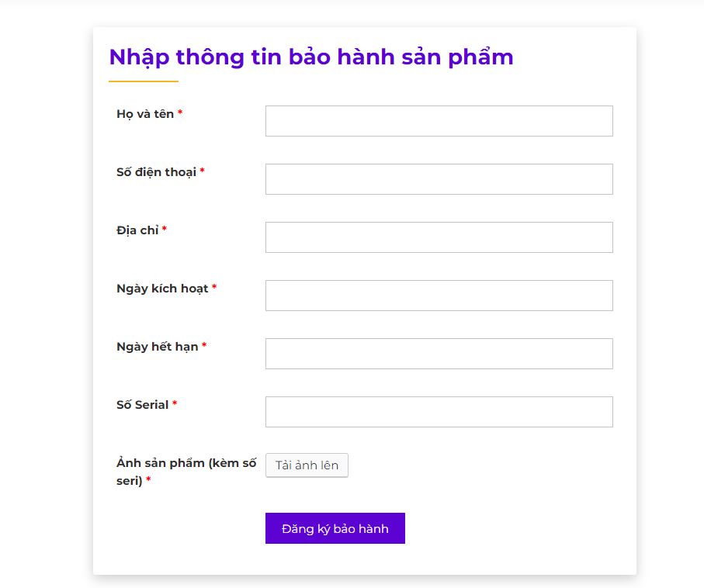Click the orange underline beneath the heading

coord(144,81)
